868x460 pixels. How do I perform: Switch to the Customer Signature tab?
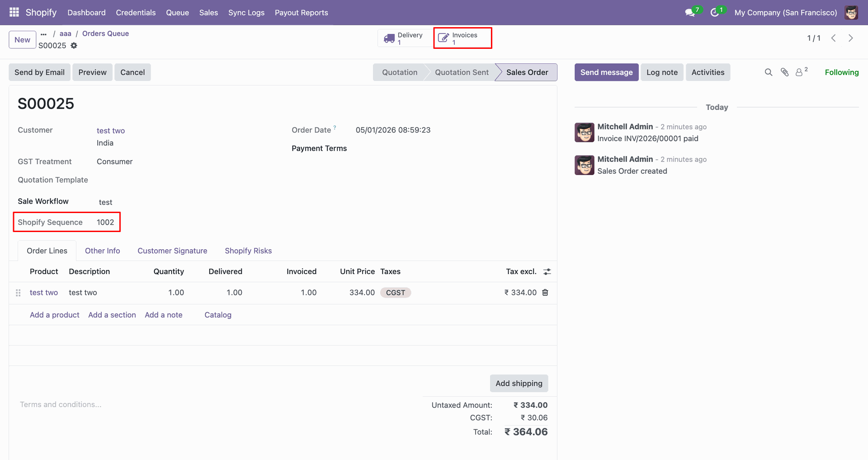(172, 251)
